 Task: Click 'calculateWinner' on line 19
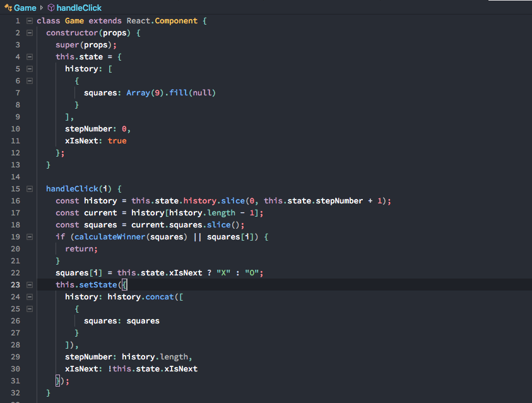coord(110,237)
